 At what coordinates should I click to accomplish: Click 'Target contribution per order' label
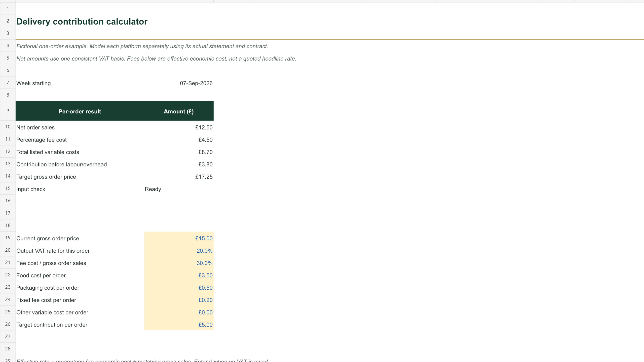[52, 325]
